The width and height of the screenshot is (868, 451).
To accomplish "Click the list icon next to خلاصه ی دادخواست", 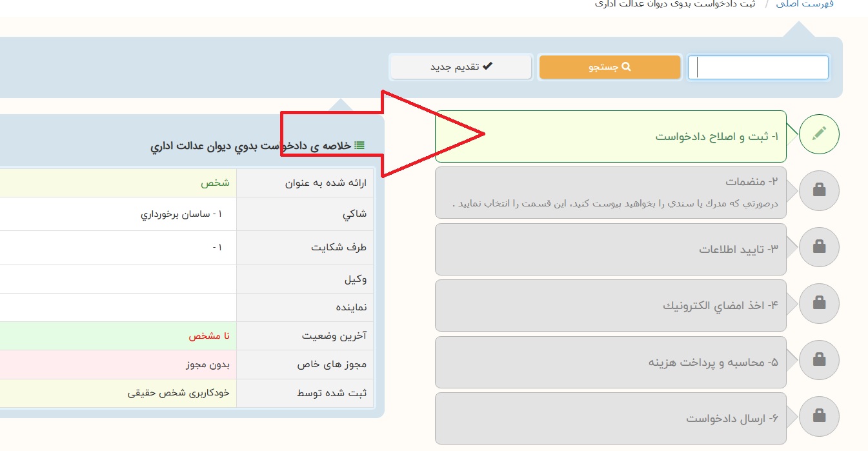I will click(359, 146).
